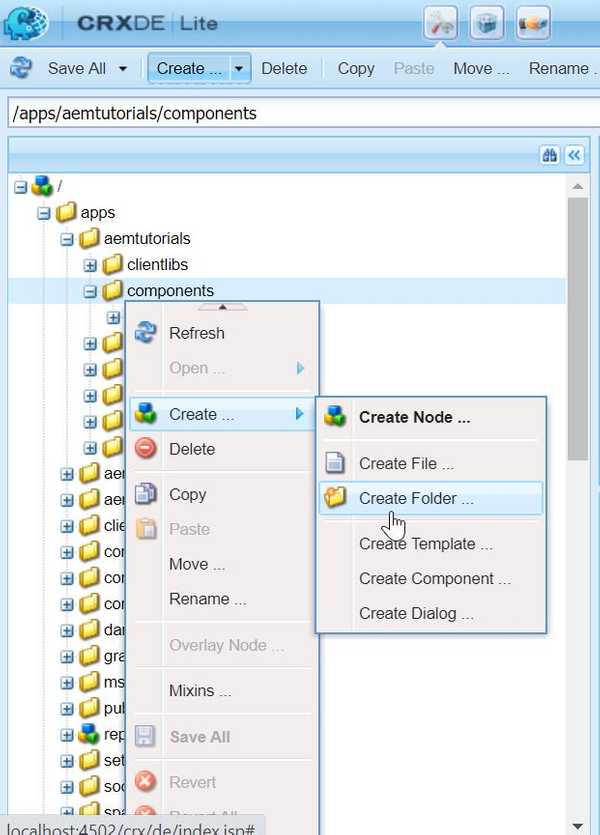
Task: Click the Create ... toolbar button
Action: click(189, 68)
